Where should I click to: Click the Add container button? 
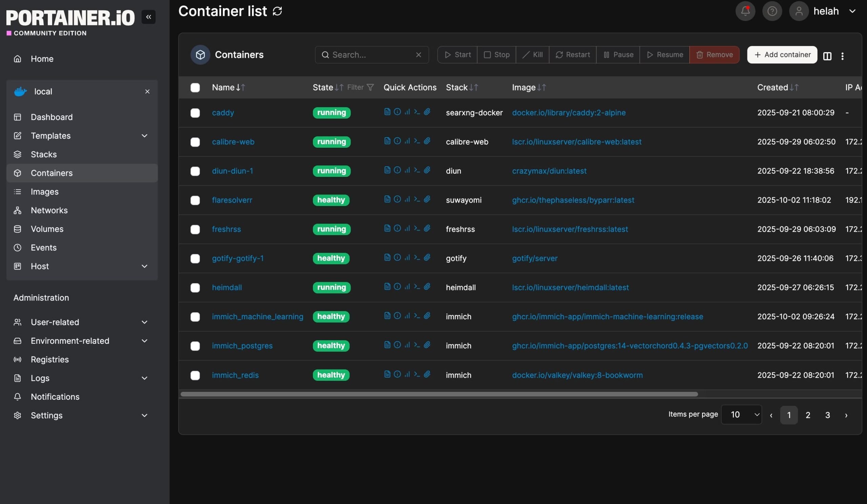coord(782,55)
